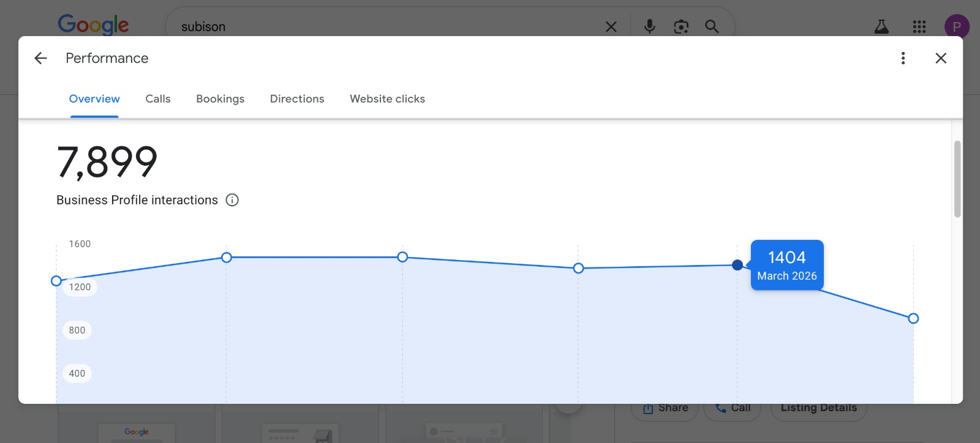Open Search Labs flask icon
980x443 pixels.
click(881, 26)
